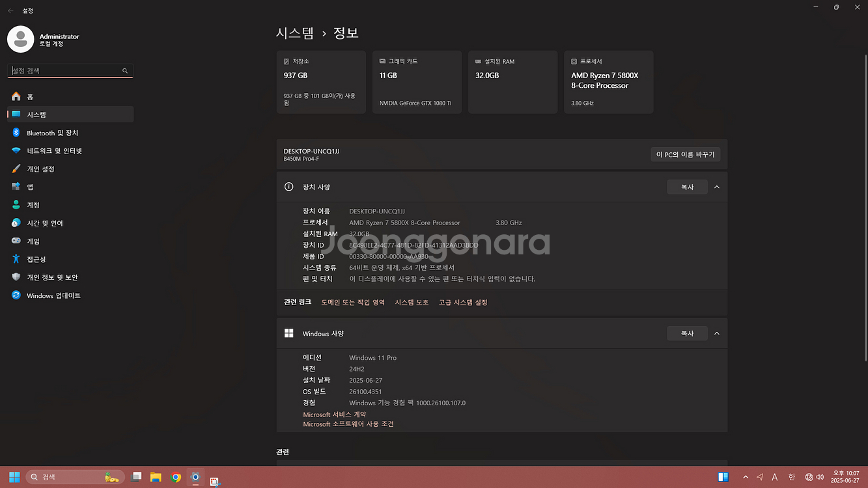Screen dimensions: 868x488
Task: Select the 장치 ID value text
Action: pyautogui.click(x=413, y=245)
